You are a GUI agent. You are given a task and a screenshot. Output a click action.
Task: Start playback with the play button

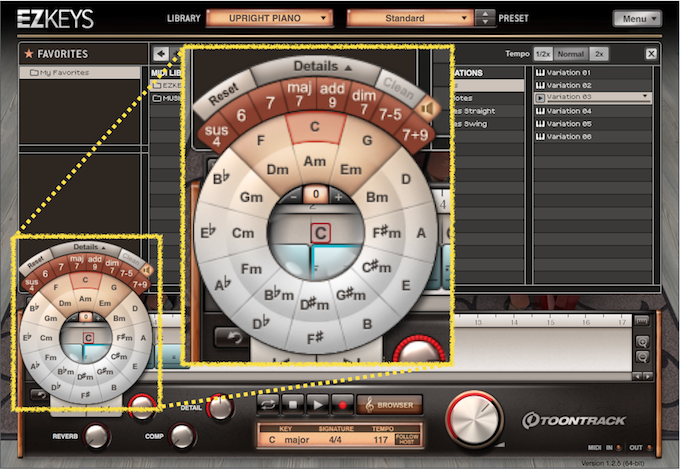coord(317,405)
